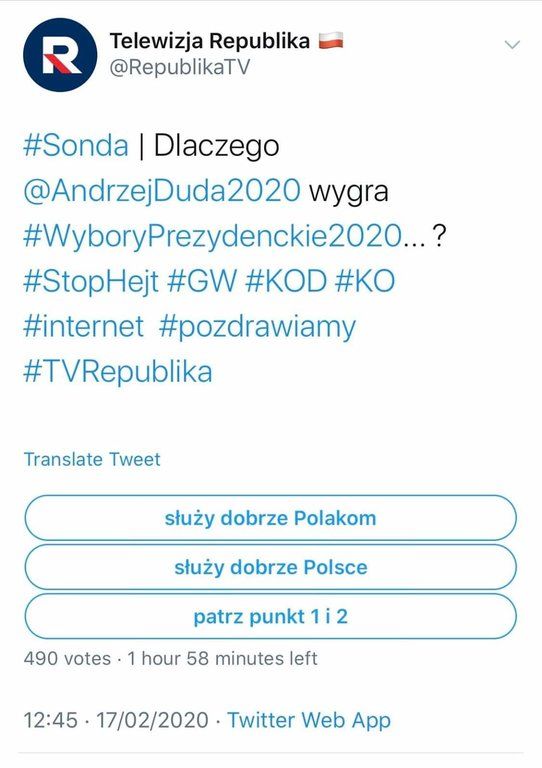Open the Telewizja Republika display name
The width and height of the screenshot is (542, 768).
coord(210,41)
